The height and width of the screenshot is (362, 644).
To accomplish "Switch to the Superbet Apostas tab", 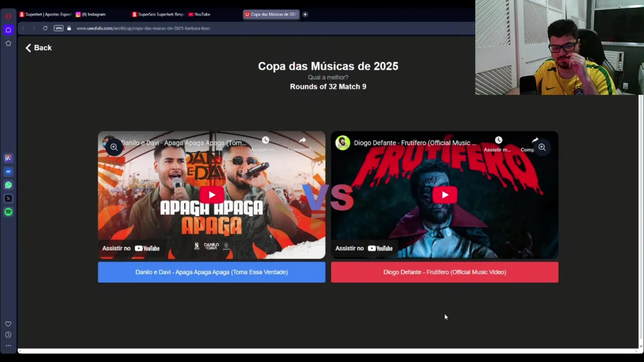I will point(45,14).
